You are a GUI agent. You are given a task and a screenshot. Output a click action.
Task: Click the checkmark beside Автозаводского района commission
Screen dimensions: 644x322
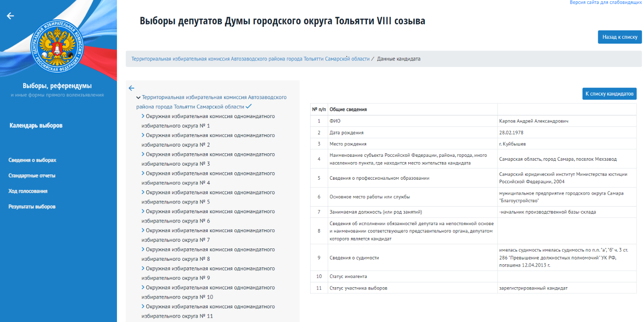[x=249, y=107]
